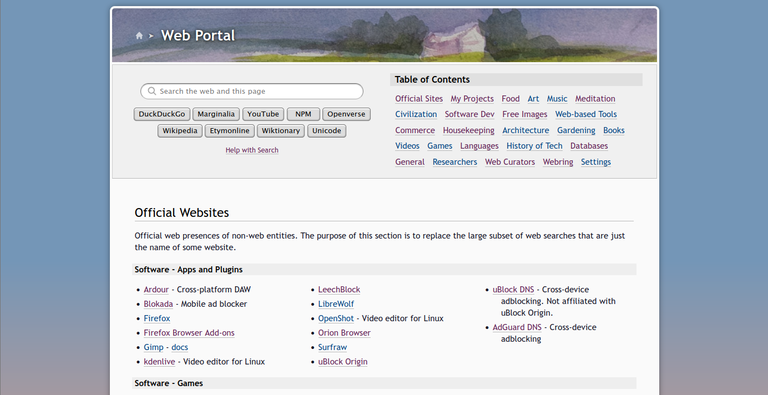Open the OpenShot video editor link

336,319
